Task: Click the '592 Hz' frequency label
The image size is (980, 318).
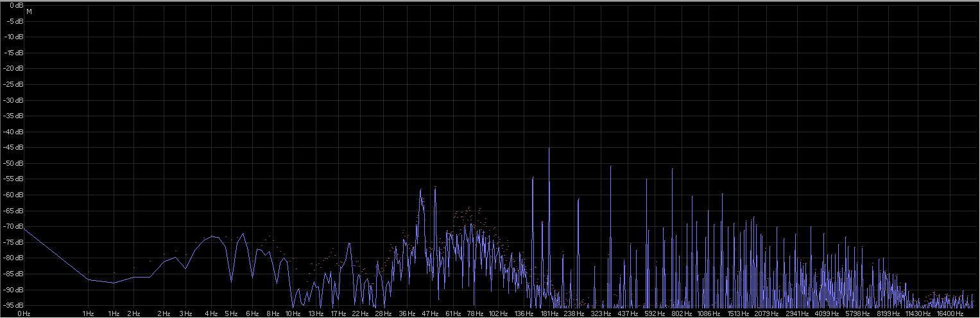Action: (x=655, y=314)
